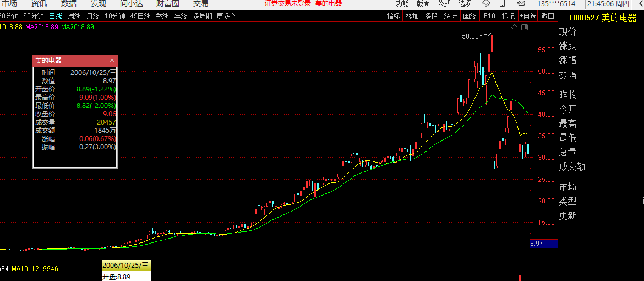Click the 画线 drawing tool button
644x281 pixels.
pyautogui.click(x=469, y=16)
